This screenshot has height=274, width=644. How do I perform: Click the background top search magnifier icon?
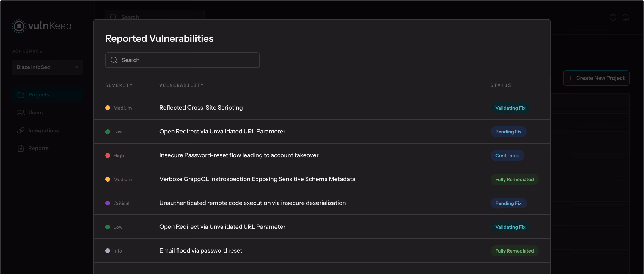(113, 17)
